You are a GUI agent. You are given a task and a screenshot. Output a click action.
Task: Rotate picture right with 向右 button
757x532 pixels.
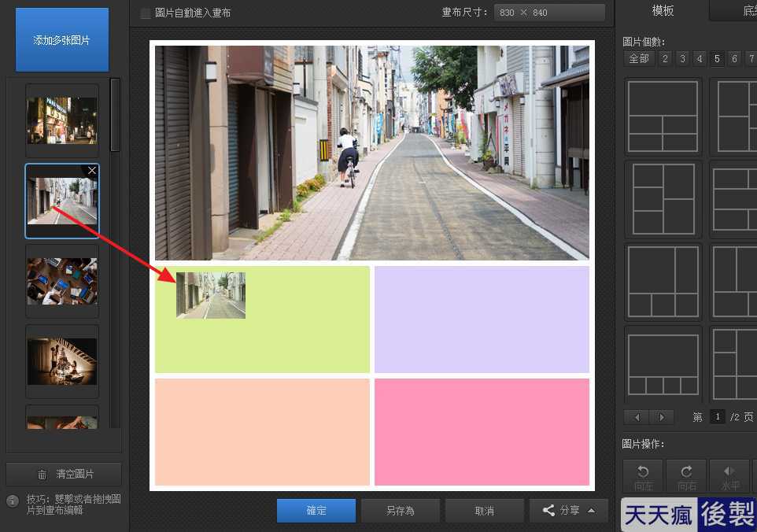tap(686, 476)
